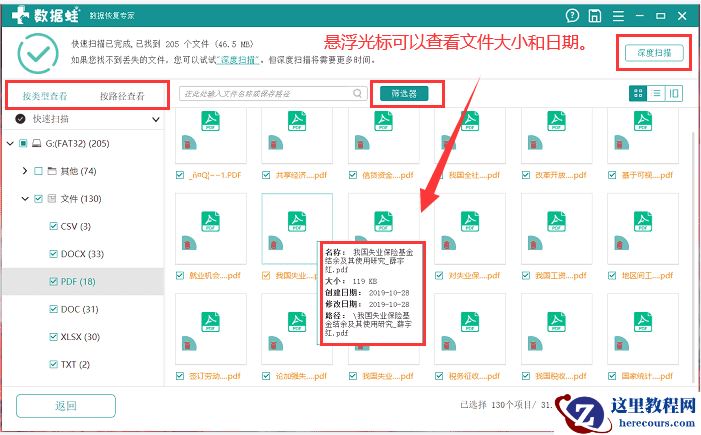701x435 pixels.
Task: Click file name 我国全社....pdf
Action: point(474,175)
